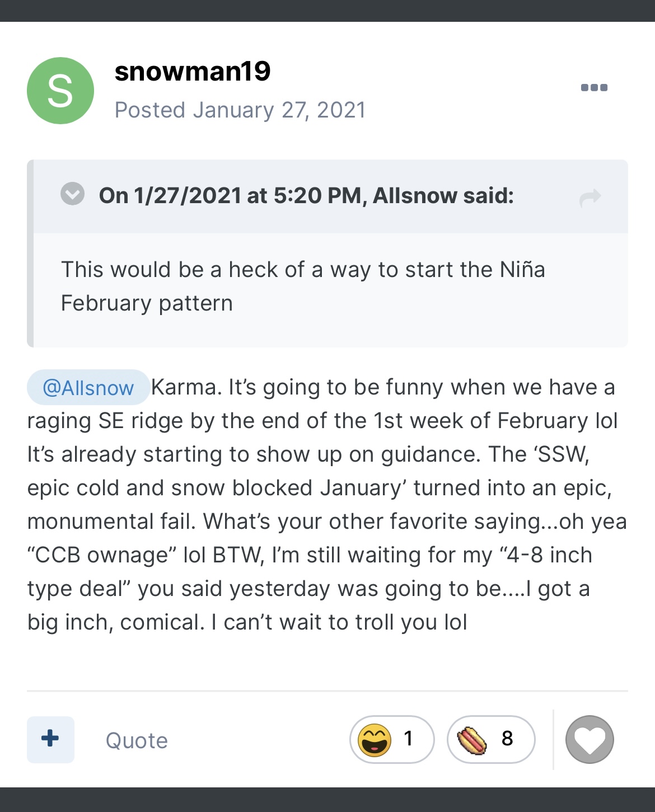Click the dark header bar at top
Image resolution: width=655 pixels, height=812 pixels.
(x=327, y=10)
